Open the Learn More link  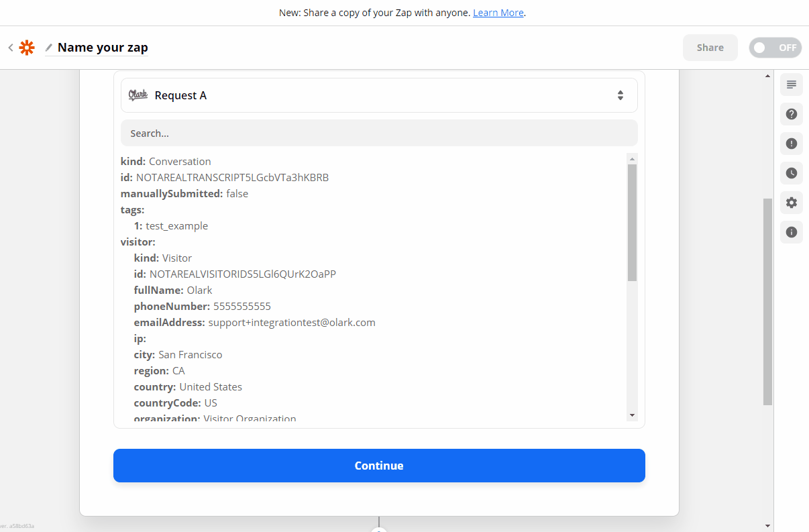click(x=498, y=12)
